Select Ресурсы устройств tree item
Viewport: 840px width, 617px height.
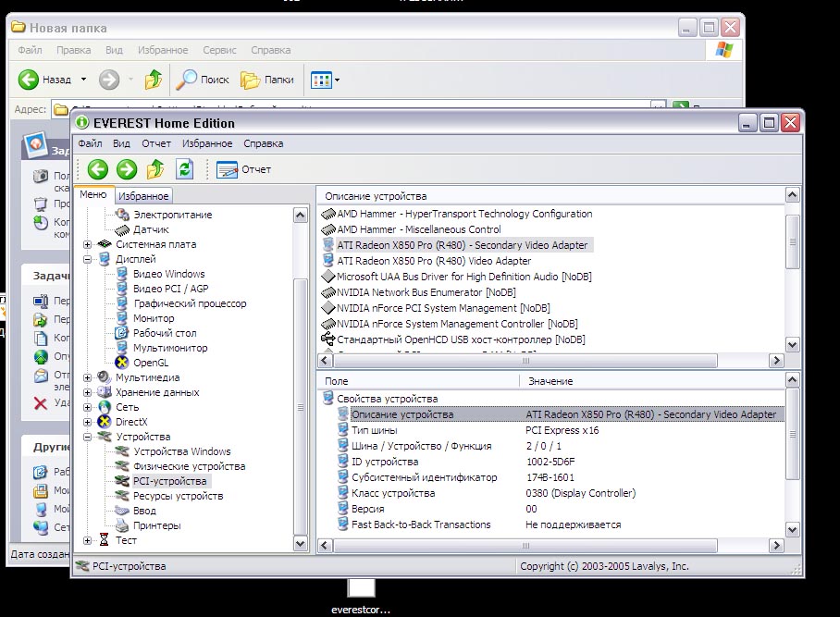click(178, 496)
